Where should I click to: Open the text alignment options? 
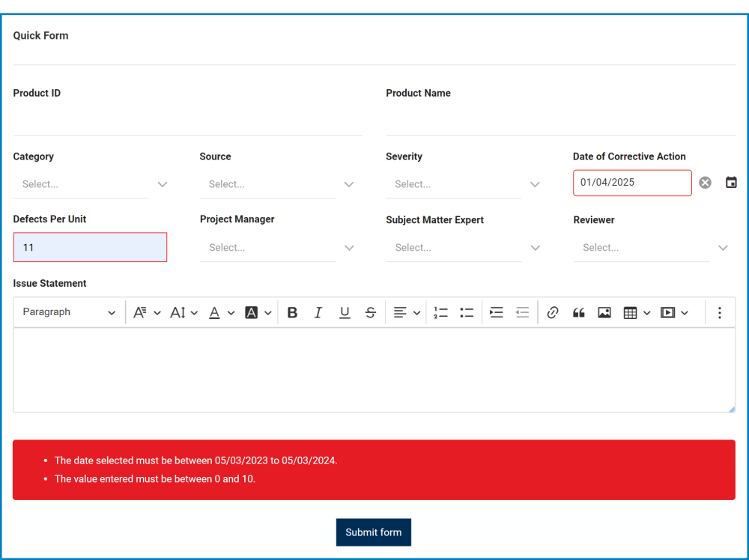(x=406, y=312)
